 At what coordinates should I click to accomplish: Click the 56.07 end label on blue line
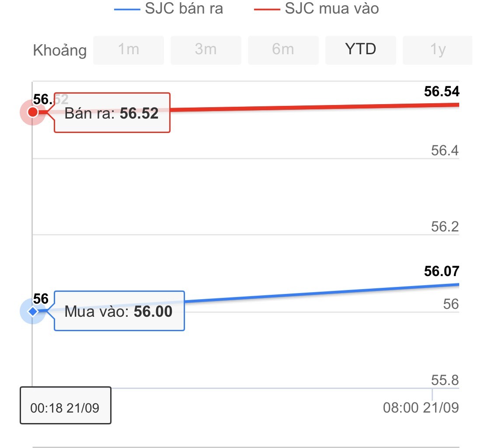click(x=442, y=271)
